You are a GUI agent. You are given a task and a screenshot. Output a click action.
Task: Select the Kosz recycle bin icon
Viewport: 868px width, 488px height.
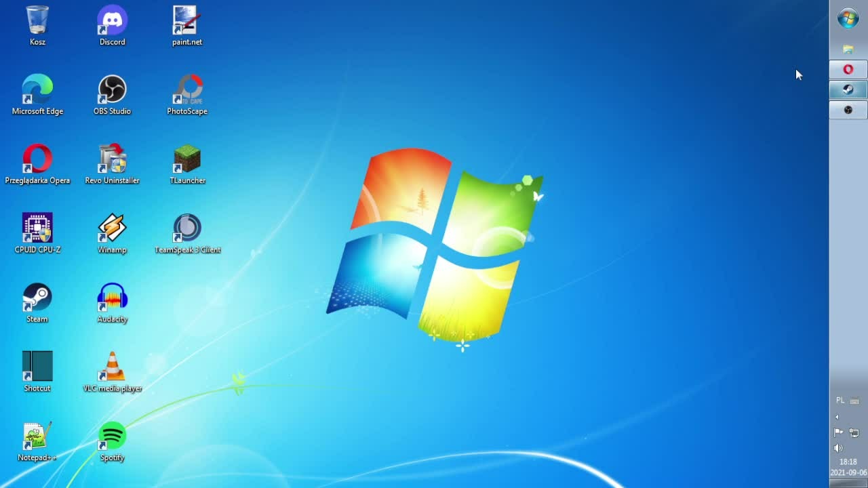coord(37,26)
